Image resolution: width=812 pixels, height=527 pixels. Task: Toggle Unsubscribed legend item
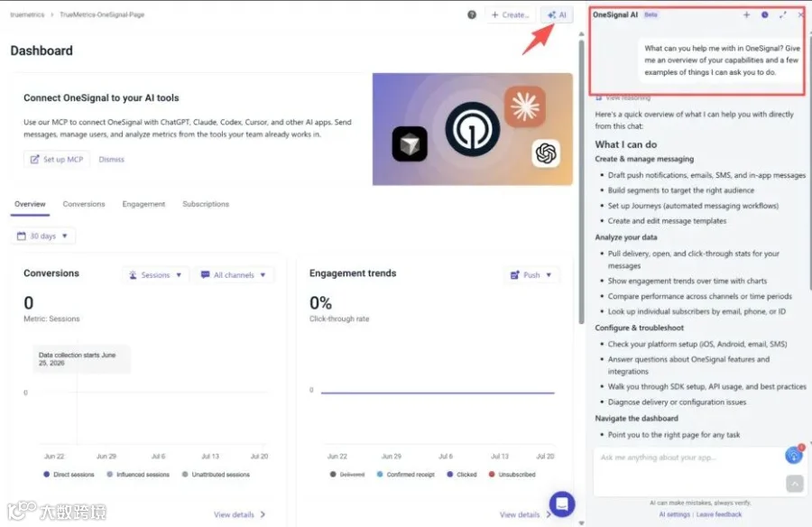click(512, 474)
